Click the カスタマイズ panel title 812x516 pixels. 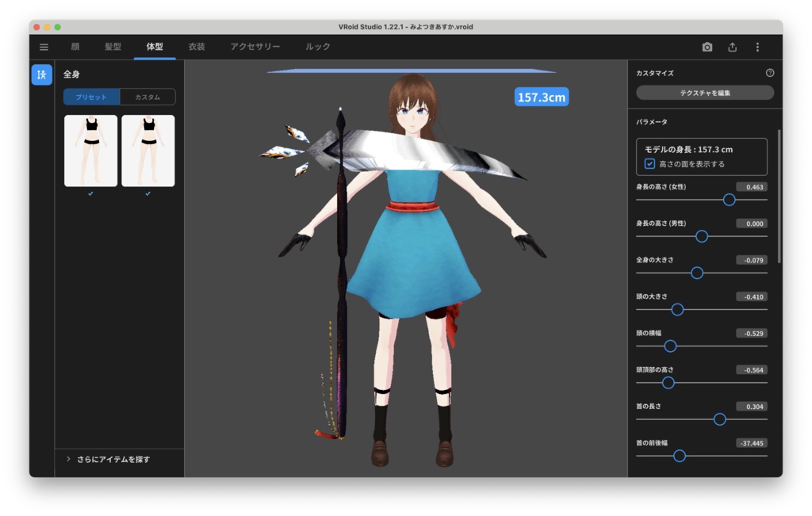(655, 73)
